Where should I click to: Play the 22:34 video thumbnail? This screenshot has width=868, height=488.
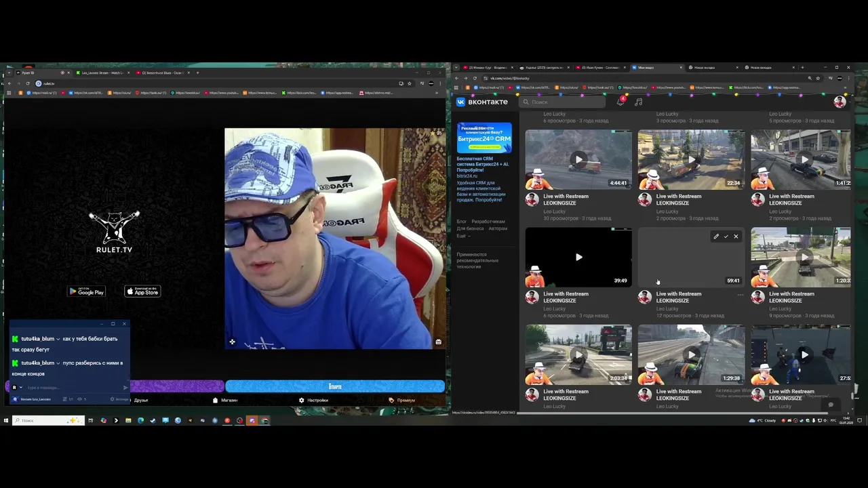[691, 159]
